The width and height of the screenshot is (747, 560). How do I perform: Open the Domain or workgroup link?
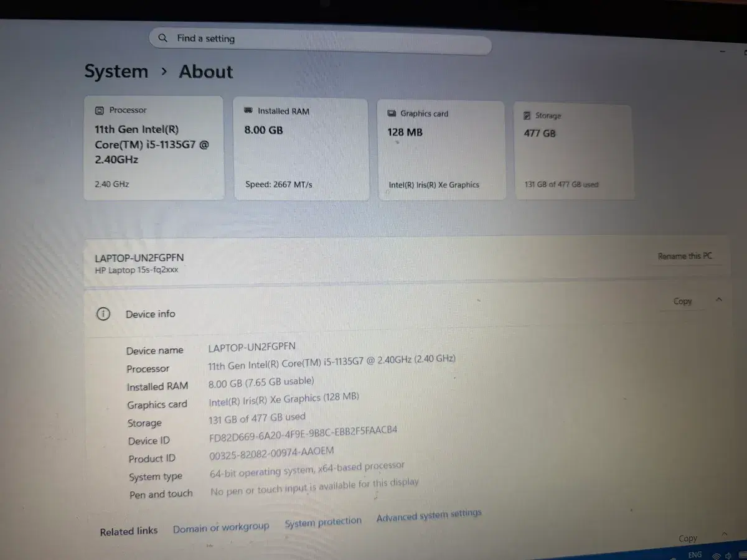[221, 528]
